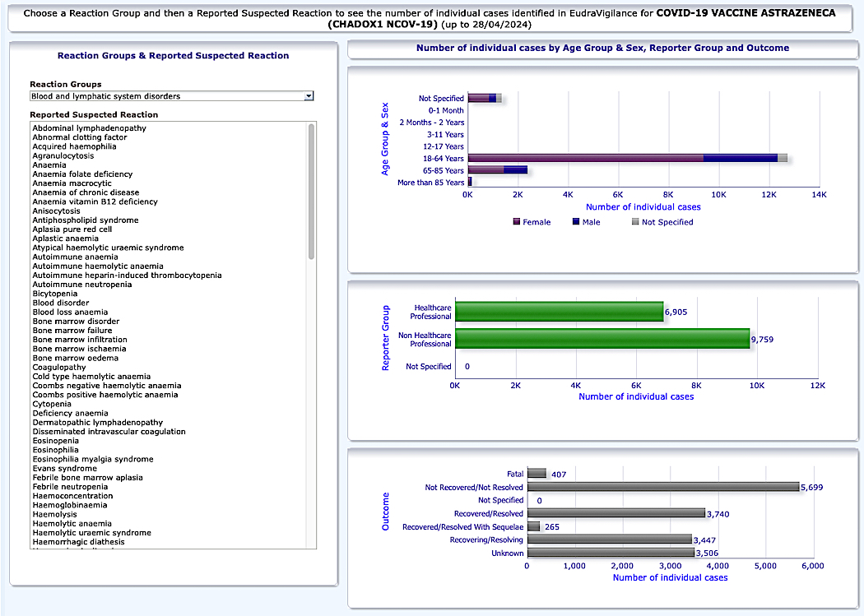The width and height of the screenshot is (864, 616).
Task: Select 'Disseminated intravascular coagulation'
Action: tap(109, 432)
